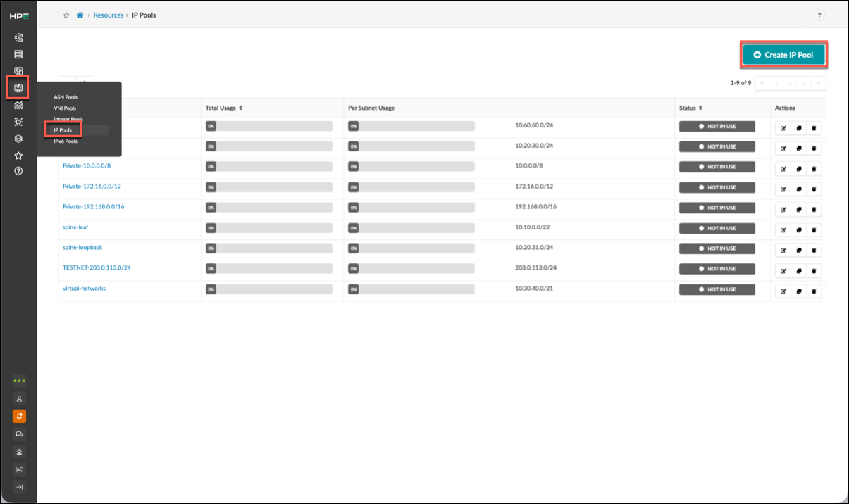Open the Blueprints sidebar icon below HPE logo

tap(19, 37)
